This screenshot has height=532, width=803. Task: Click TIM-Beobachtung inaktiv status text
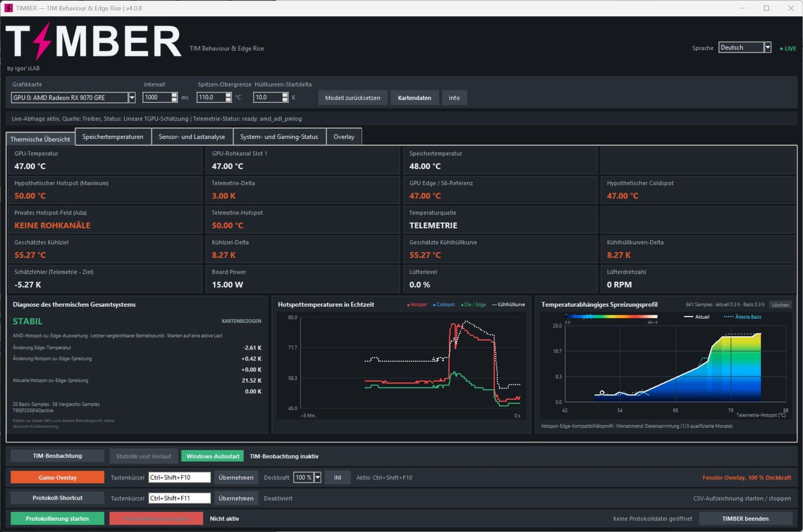284,456
